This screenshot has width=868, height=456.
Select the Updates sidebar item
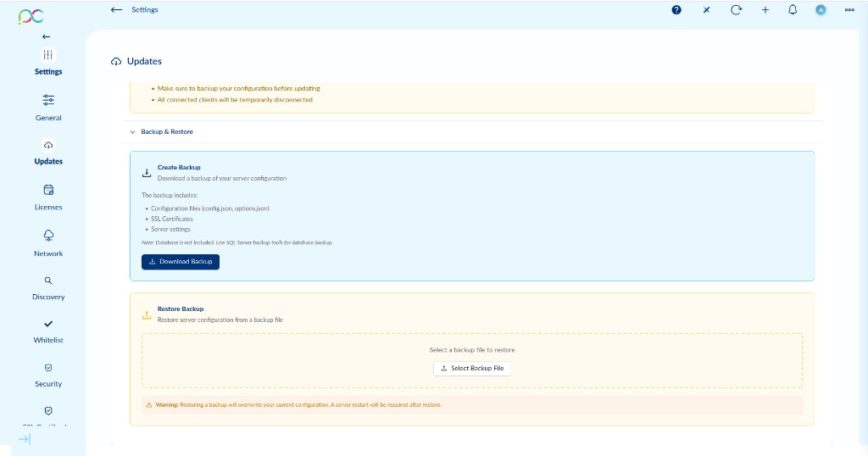point(48,153)
